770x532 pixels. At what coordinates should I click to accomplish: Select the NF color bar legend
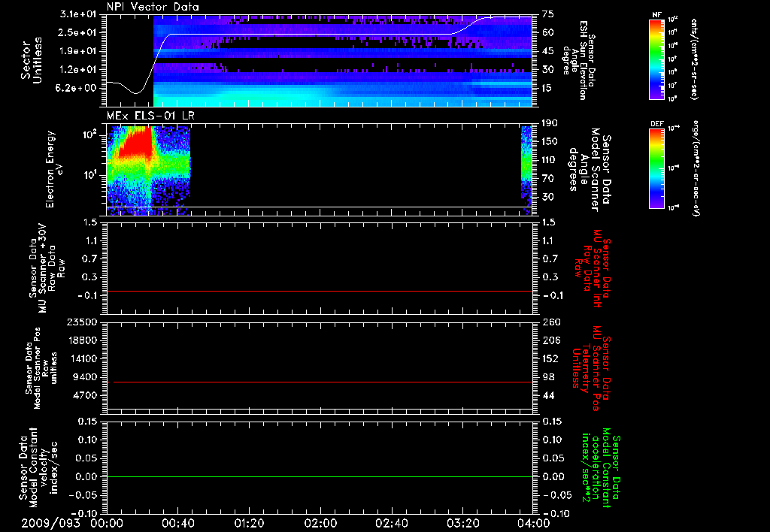657,59
